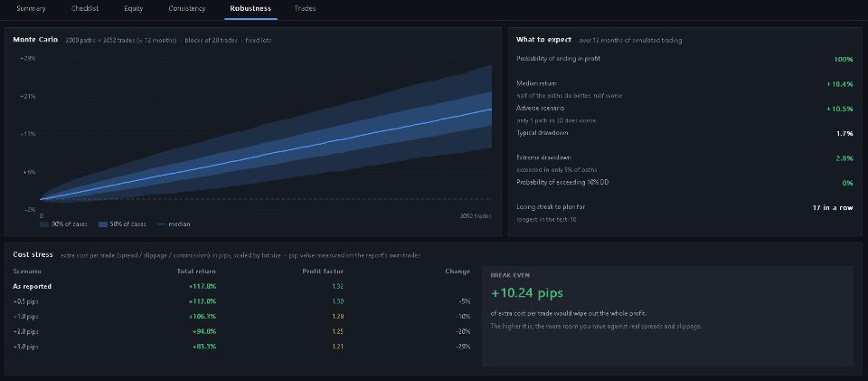Open the Trades tab
Image resolution: width=868 pixels, height=381 pixels.
[x=305, y=9]
